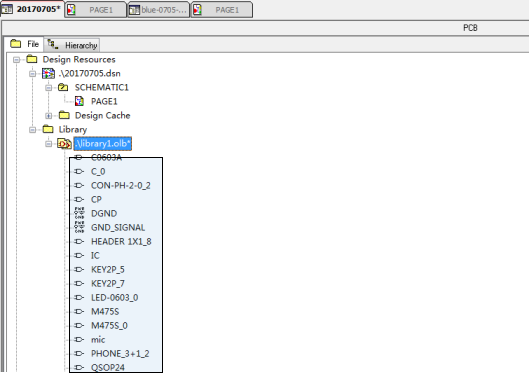Viewport: 529px width, 373px height.
Task: Select the PHONE_3+1_2 part
Action: [120, 353]
